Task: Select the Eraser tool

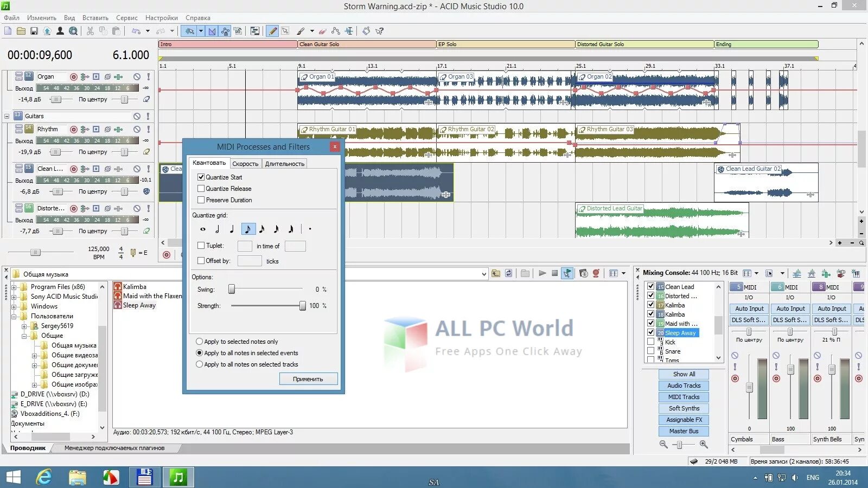Action: [323, 31]
